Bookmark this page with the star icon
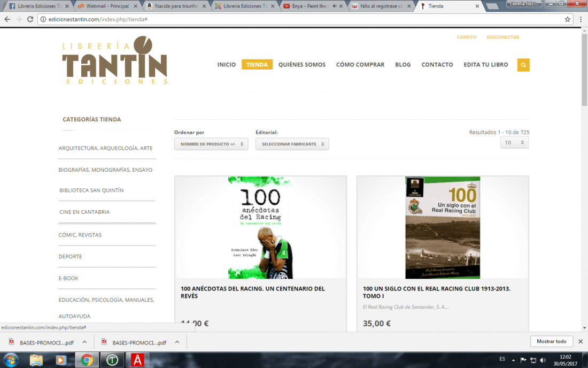 pyautogui.click(x=567, y=19)
